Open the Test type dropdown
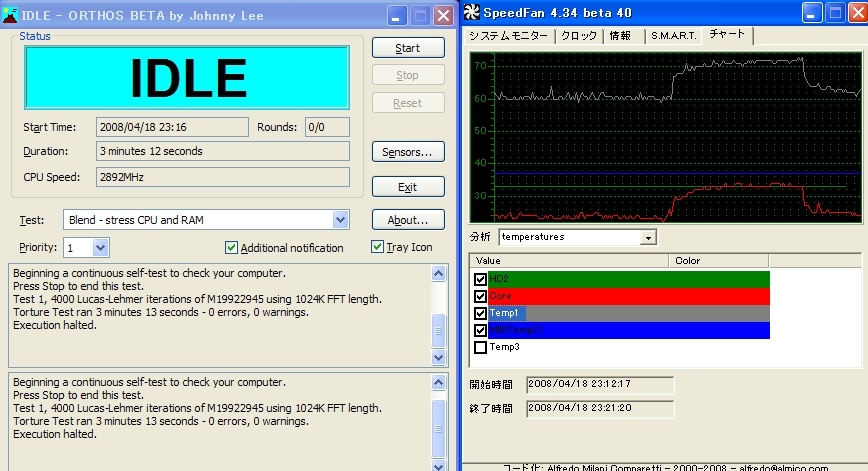The image size is (868, 471). coord(340,220)
